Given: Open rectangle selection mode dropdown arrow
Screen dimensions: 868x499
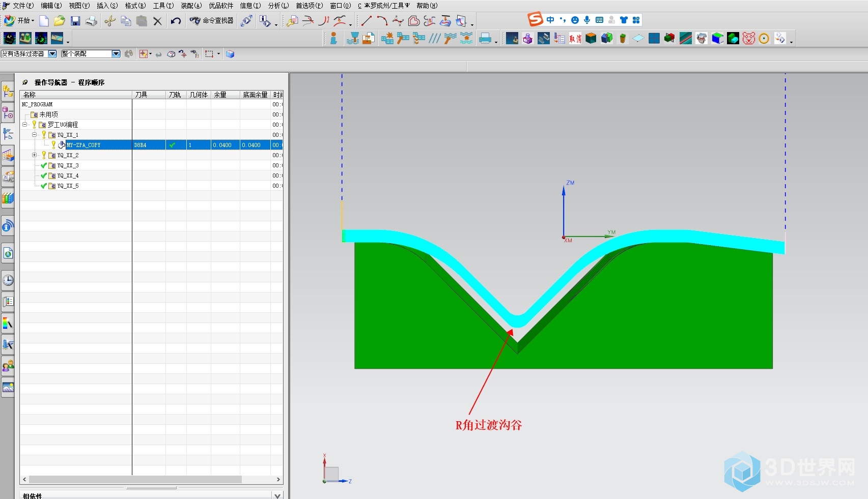Looking at the screenshot, I should point(219,54).
